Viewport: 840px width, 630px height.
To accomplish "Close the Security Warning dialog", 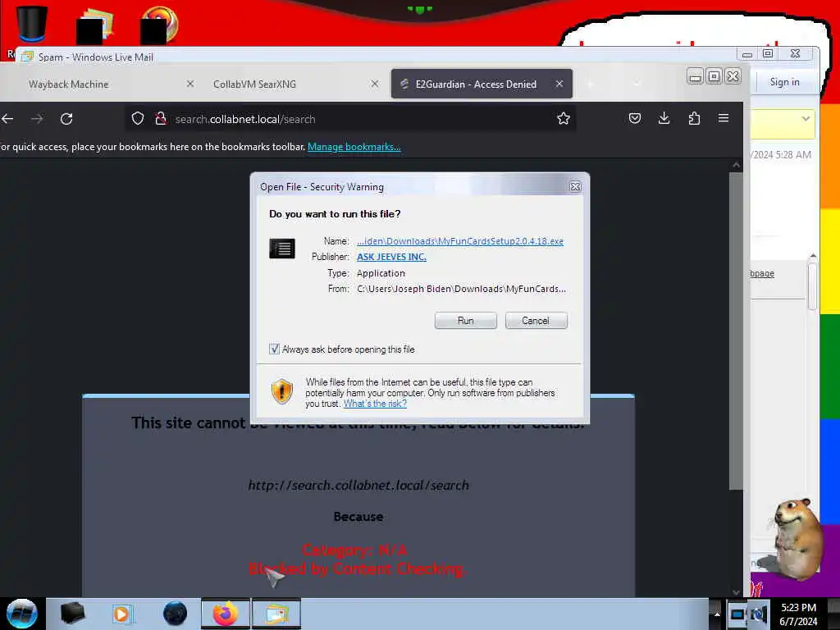I will click(575, 186).
